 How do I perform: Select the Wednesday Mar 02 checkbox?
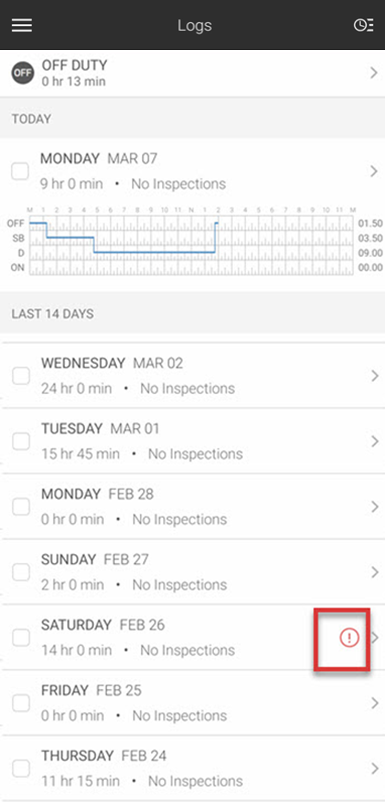tap(21, 376)
